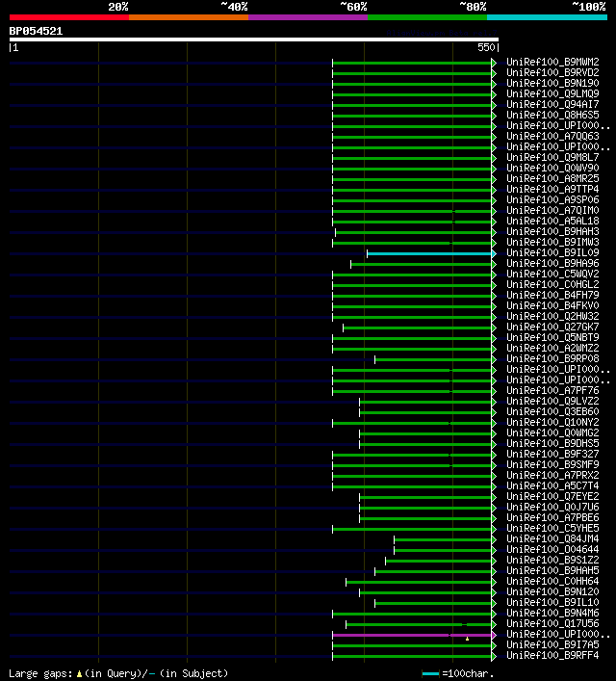This screenshot has width=616, height=681.
Task: Pick the UniRef100_A5AL18 subject name
Action: pos(552,222)
